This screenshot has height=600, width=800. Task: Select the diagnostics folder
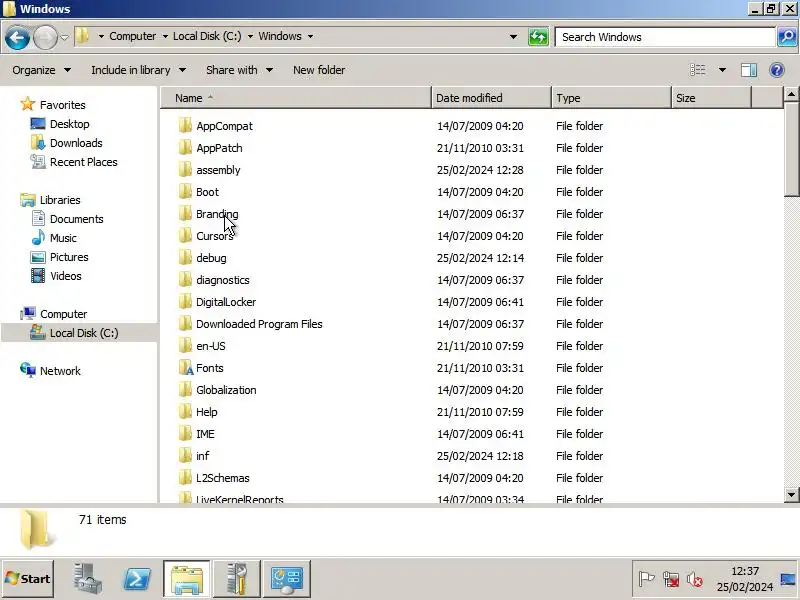(x=223, y=280)
